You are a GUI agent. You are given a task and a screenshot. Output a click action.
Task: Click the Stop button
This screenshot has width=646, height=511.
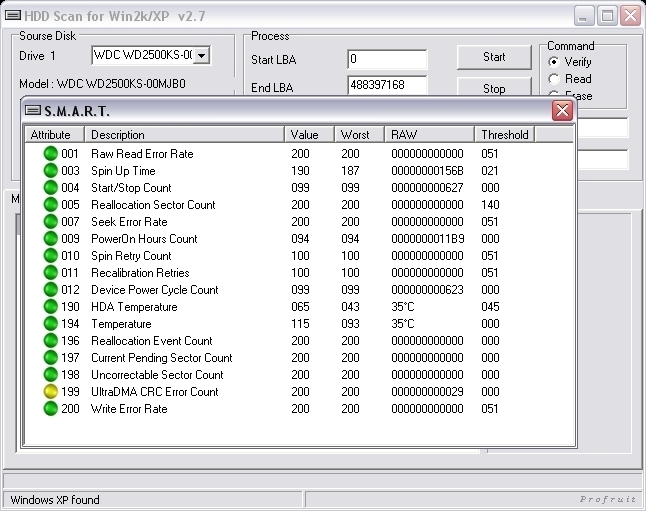pos(494,87)
